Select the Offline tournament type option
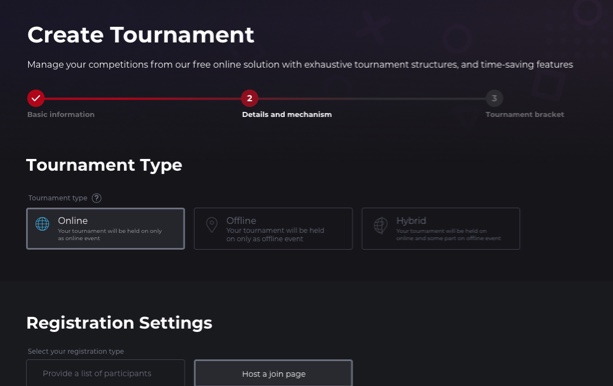 click(x=273, y=229)
